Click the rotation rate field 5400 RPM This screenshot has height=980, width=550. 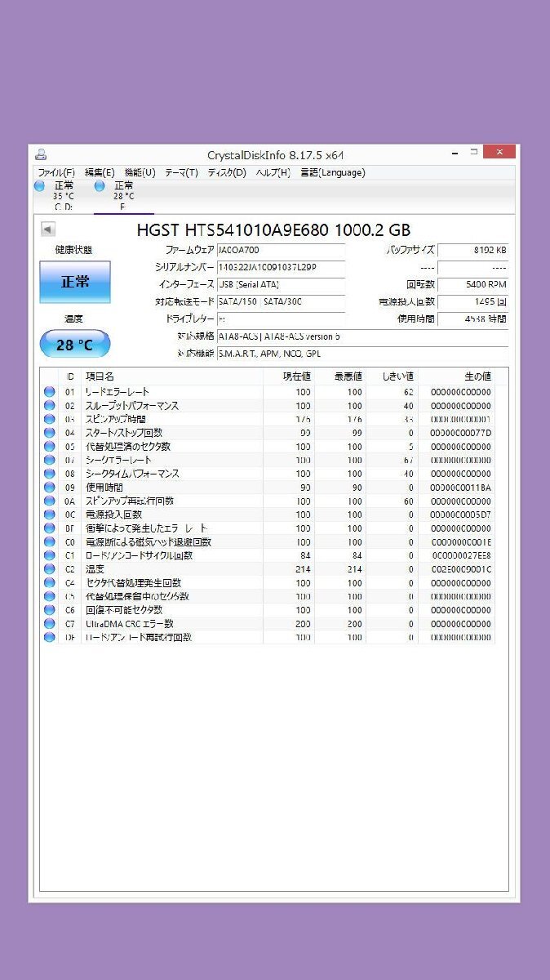click(472, 284)
